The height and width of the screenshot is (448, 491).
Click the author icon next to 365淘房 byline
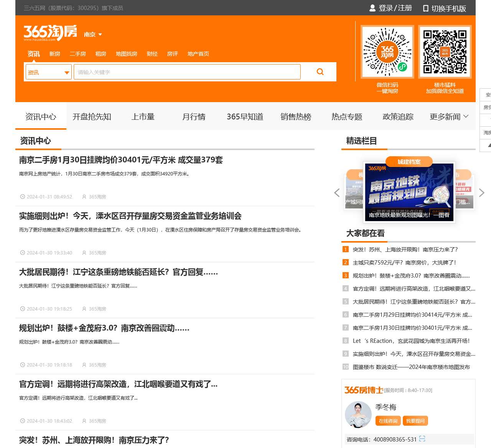point(84,197)
